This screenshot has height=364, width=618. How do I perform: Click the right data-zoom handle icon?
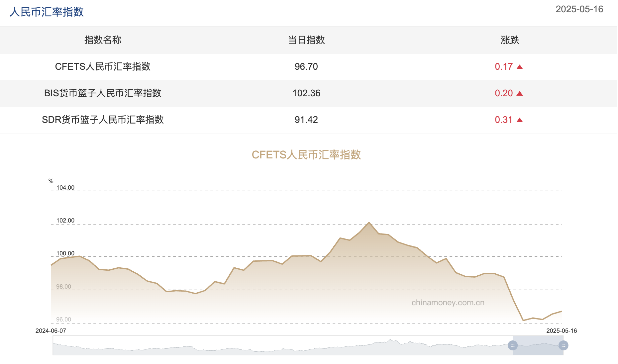point(564,345)
